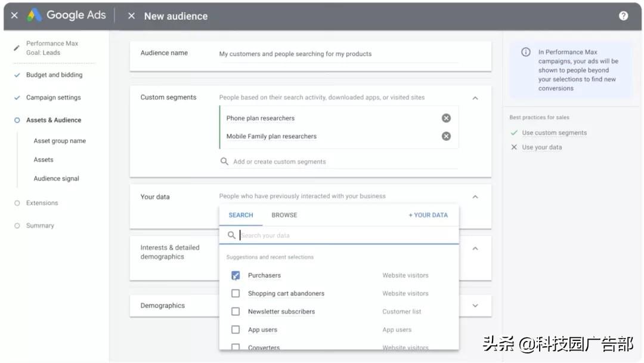Click the info icon in Performance Max note
Image resolution: width=644 pixels, height=363 pixels.
click(x=526, y=52)
